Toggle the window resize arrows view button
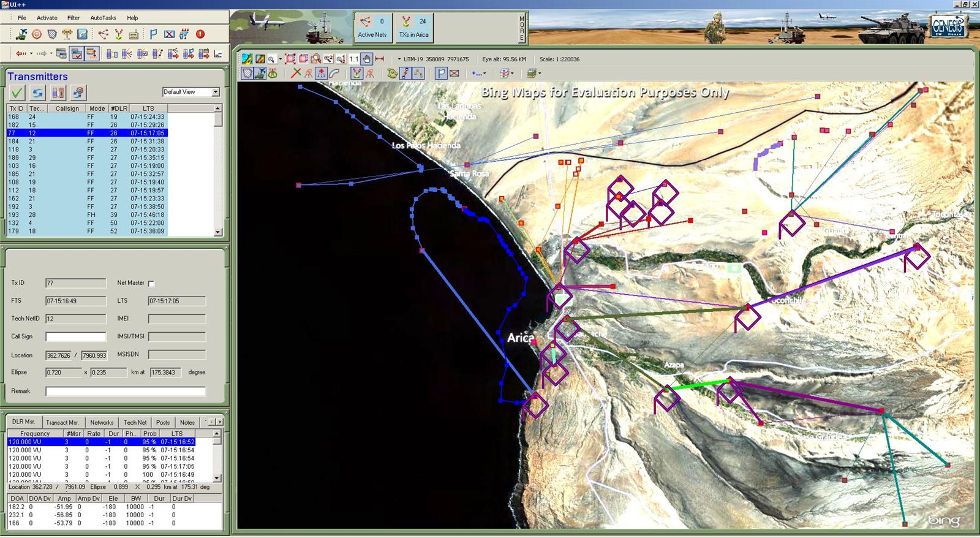This screenshot has width=980, height=538. pyautogui.click(x=92, y=53)
